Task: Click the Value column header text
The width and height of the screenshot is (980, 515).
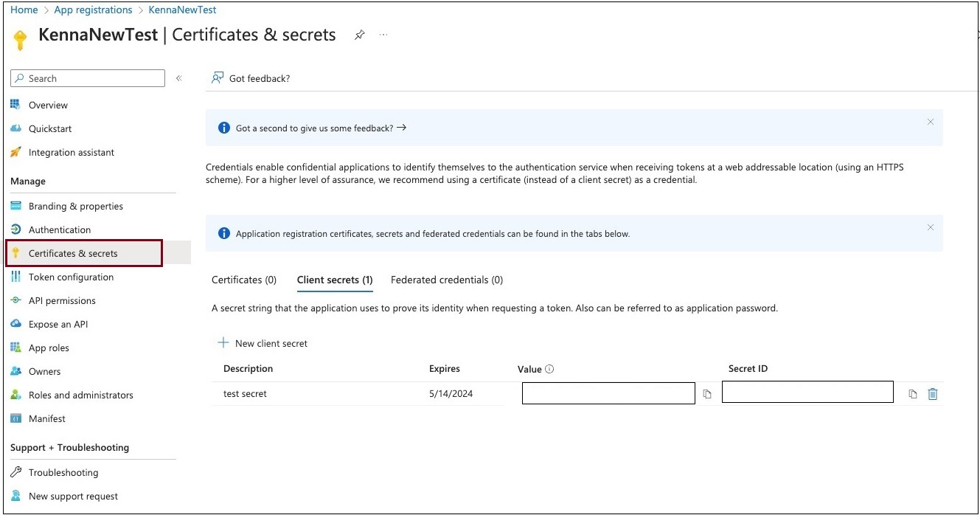Action: click(529, 369)
